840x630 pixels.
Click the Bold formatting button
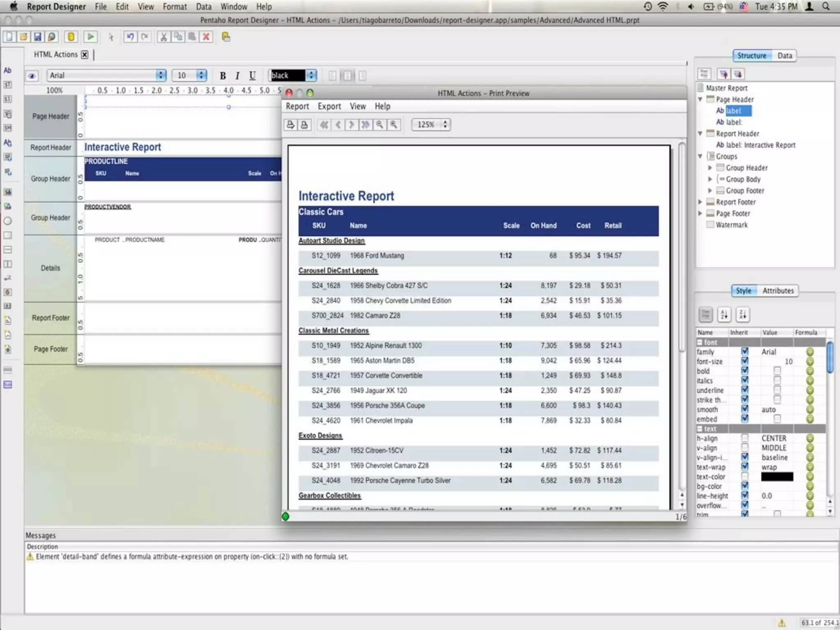click(x=223, y=75)
